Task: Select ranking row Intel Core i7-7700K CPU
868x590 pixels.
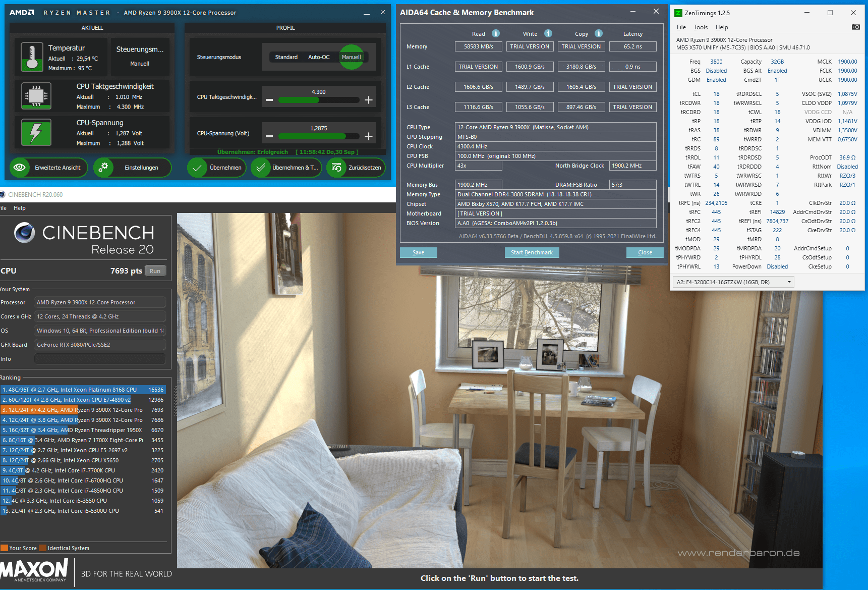Action: pyautogui.click(x=83, y=470)
